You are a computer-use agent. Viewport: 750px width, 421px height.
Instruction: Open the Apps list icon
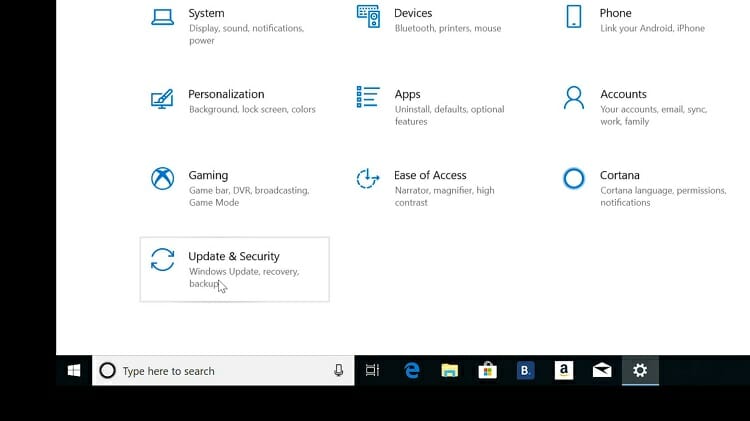click(368, 97)
